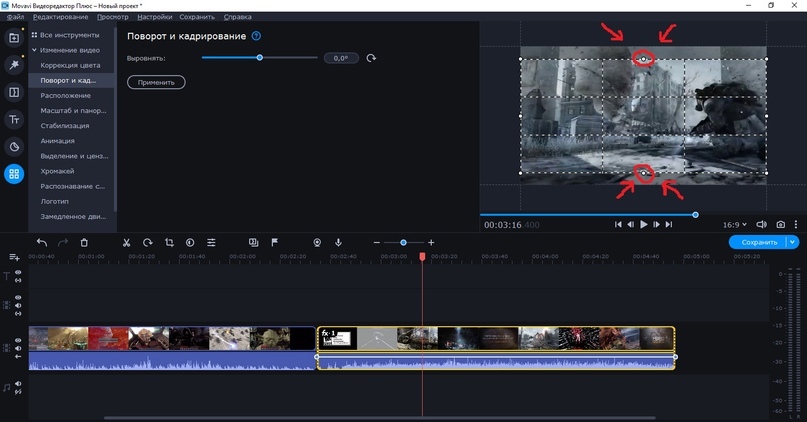Select Анимация tool
807x422 pixels.
coord(58,141)
